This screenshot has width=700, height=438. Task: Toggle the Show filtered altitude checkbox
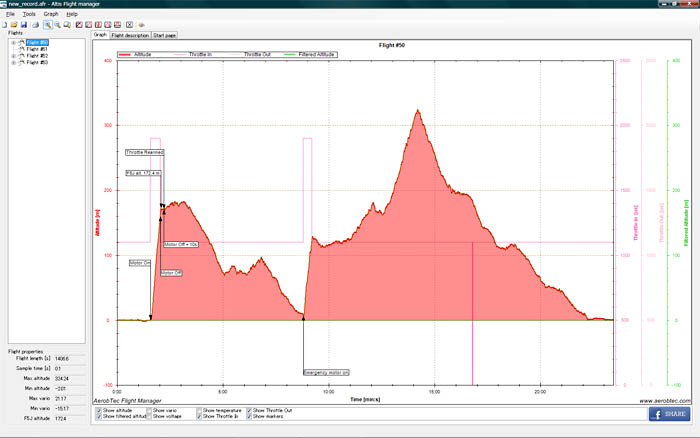point(99,416)
